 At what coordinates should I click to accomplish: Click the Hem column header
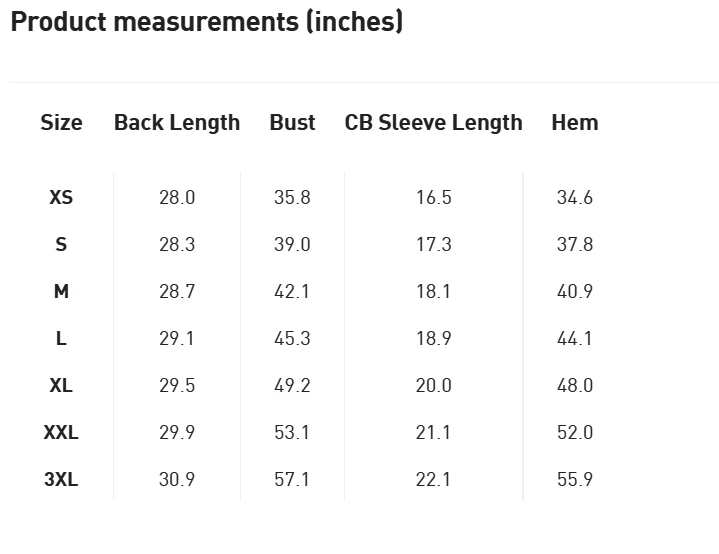575,122
